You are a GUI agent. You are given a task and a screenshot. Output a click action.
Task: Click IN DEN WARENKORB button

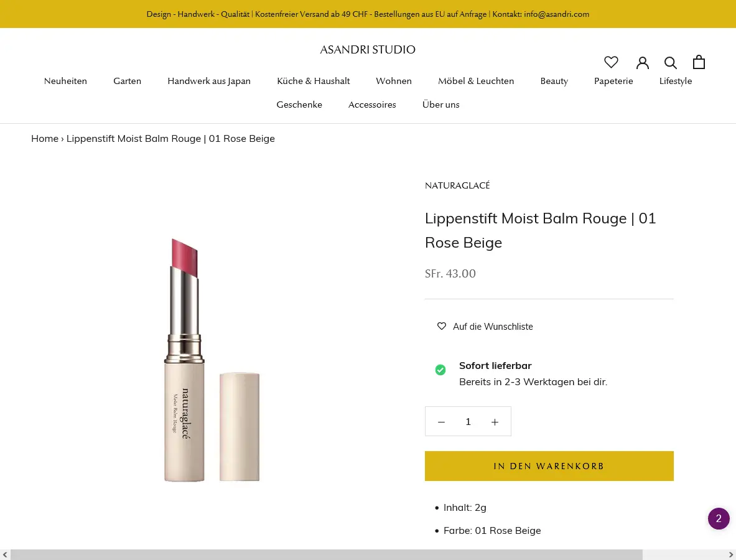point(549,465)
